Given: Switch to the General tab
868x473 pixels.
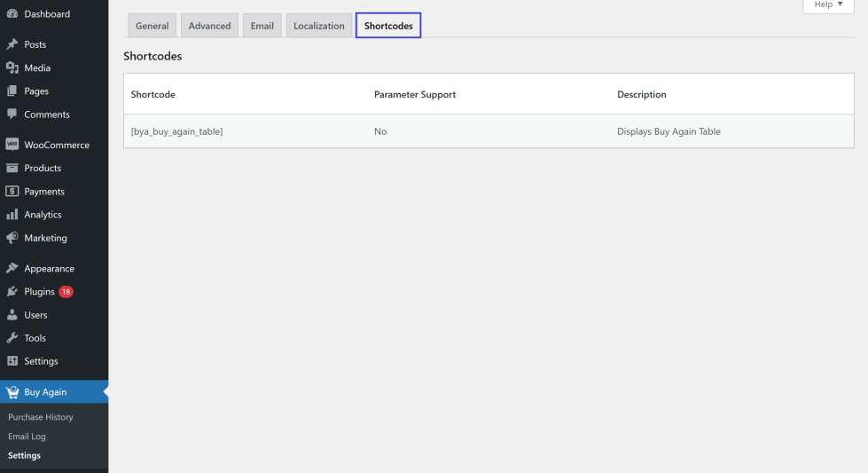Looking at the screenshot, I should (152, 26).
